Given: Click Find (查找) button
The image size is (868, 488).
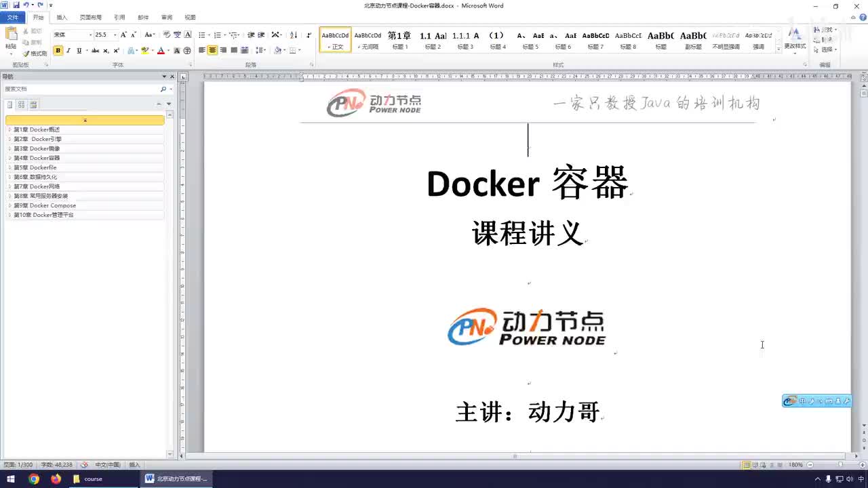Looking at the screenshot, I should point(825,30).
